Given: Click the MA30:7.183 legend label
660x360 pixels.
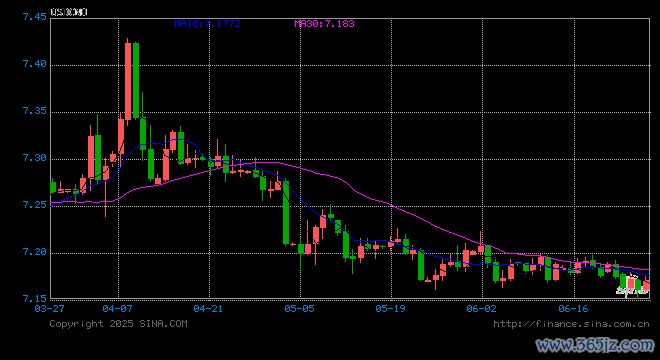Looking at the screenshot, I should [324, 24].
